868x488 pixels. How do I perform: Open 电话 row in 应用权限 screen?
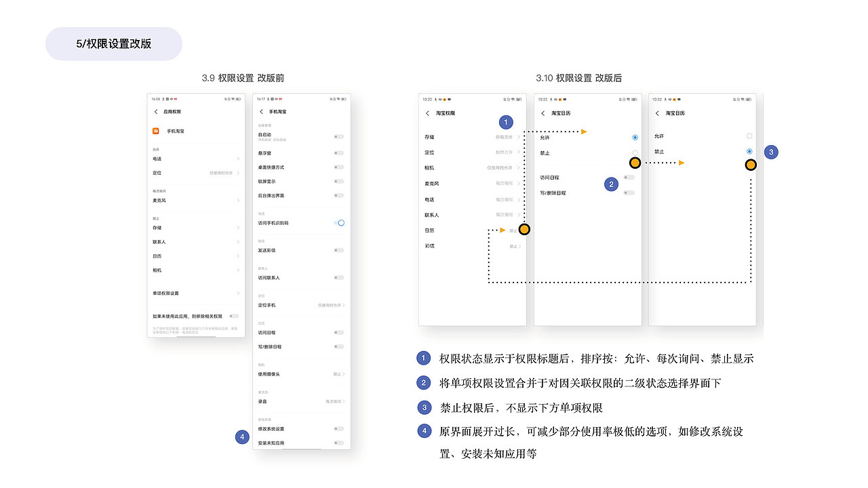coord(196,159)
